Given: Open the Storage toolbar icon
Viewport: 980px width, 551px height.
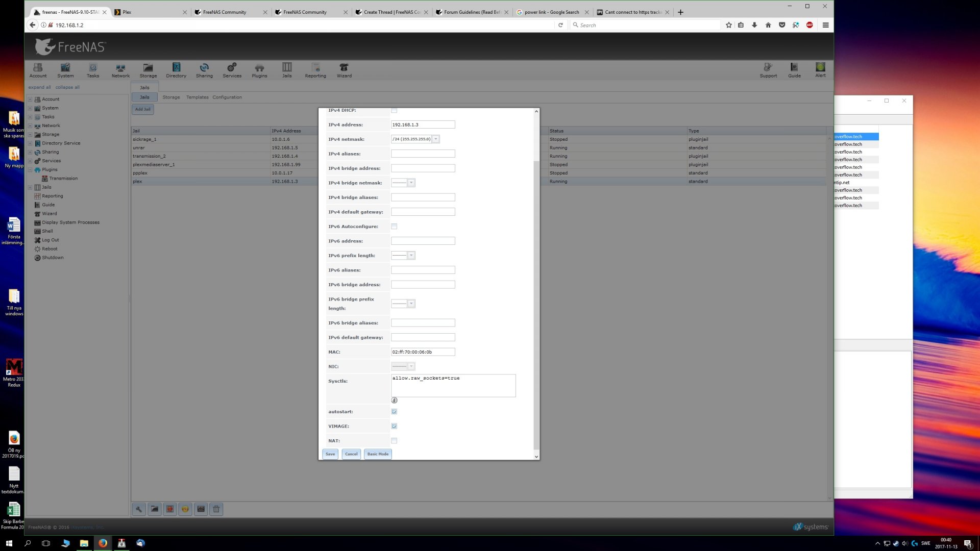Looking at the screenshot, I should point(148,70).
